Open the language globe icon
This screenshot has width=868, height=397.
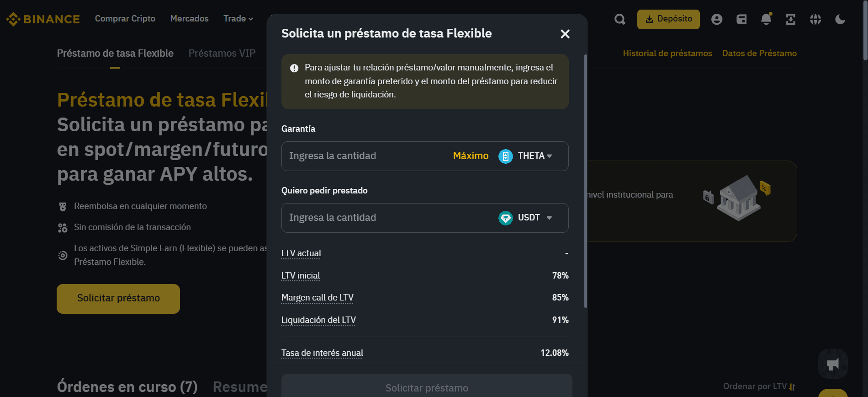pyautogui.click(x=815, y=19)
